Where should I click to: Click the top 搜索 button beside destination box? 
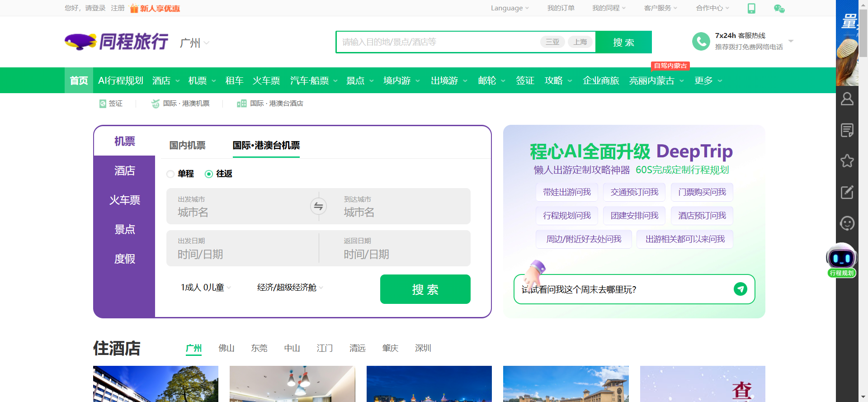click(623, 42)
